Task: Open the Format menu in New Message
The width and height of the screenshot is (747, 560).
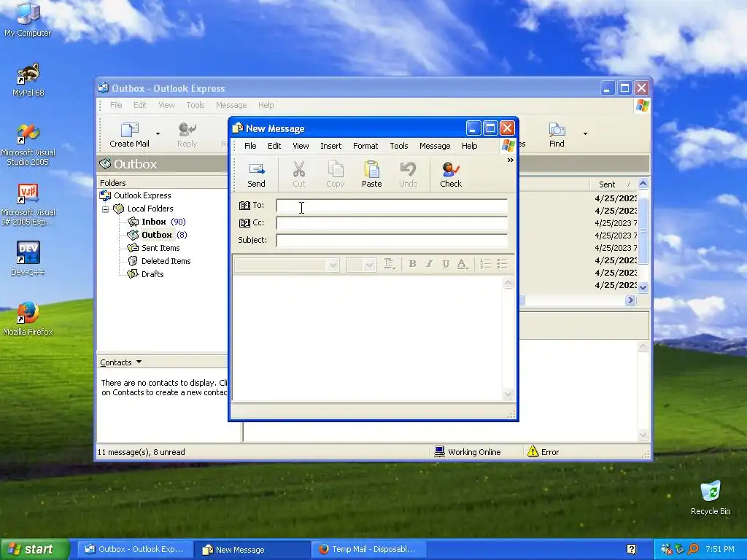Action: tap(365, 146)
